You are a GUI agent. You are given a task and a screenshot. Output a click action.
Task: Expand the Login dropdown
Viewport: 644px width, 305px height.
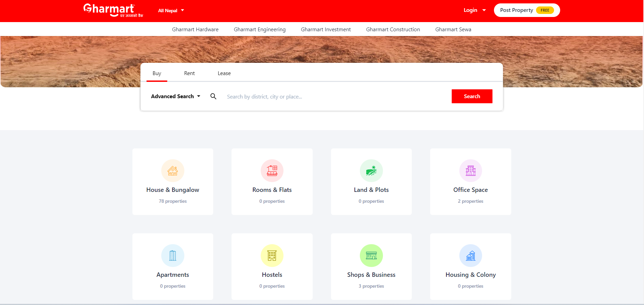coord(475,10)
